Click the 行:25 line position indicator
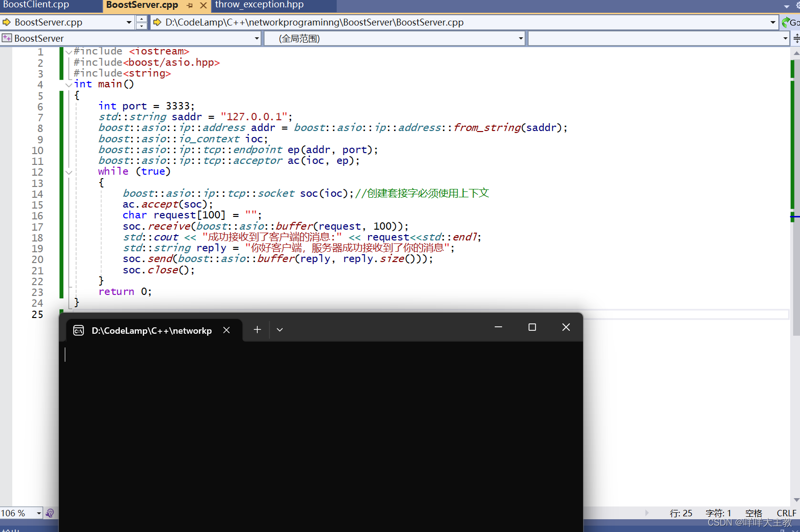Screen dimensions: 800x532 click(681, 513)
